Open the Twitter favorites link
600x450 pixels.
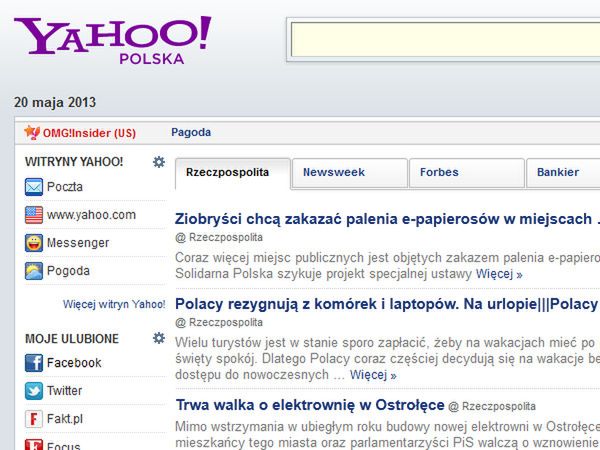64,391
